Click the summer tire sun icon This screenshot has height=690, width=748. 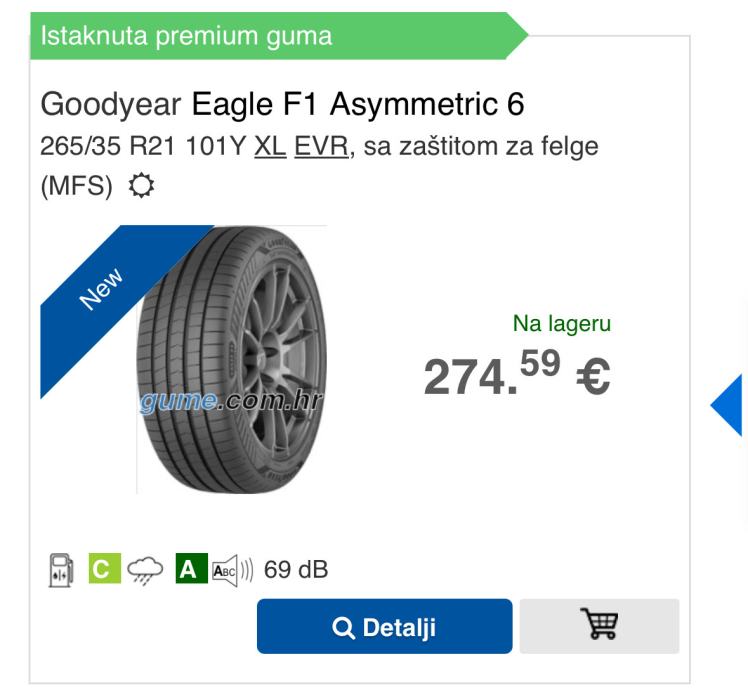click(x=143, y=187)
